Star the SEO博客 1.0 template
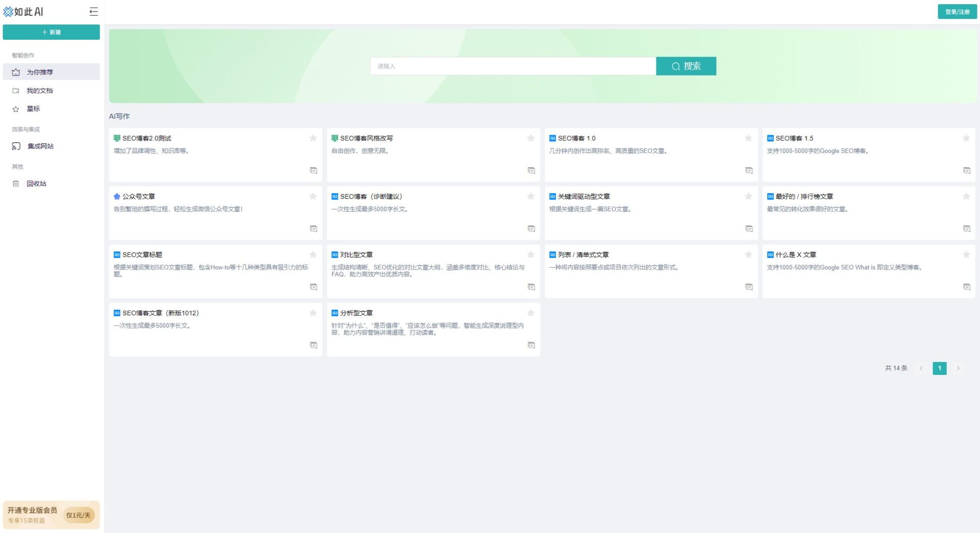Screen dimensions: 980x533 pyautogui.click(x=748, y=138)
